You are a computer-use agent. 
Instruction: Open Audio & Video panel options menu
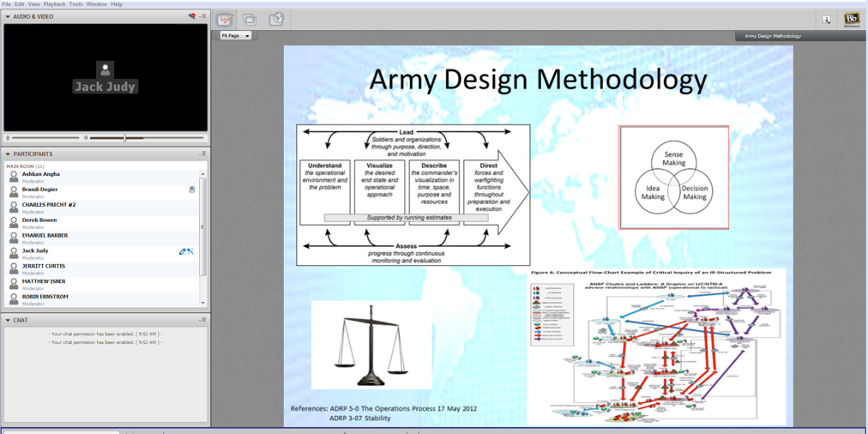point(203,16)
